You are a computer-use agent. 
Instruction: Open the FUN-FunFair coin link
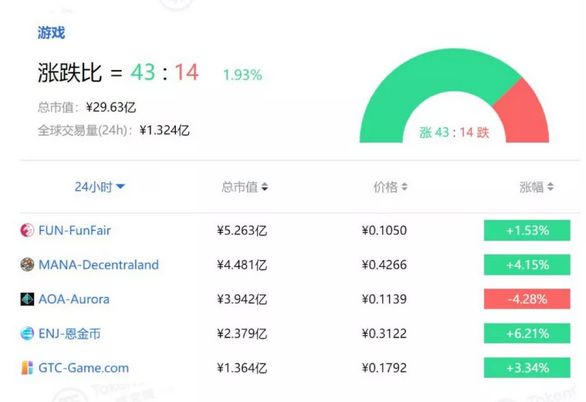(74, 230)
